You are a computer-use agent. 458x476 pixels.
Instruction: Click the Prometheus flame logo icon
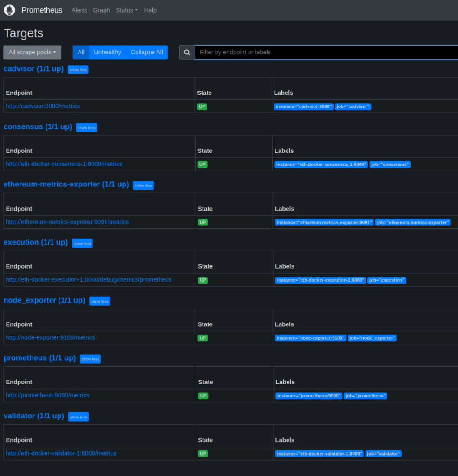[10, 10]
